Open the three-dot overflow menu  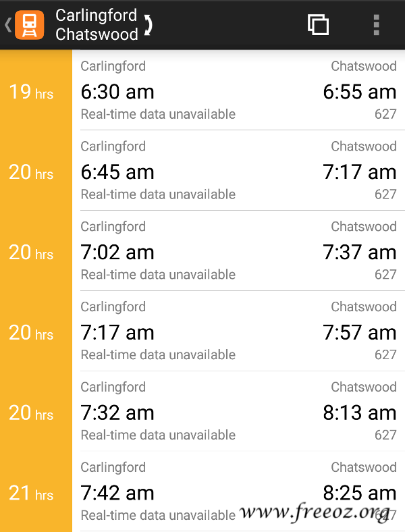tap(376, 25)
